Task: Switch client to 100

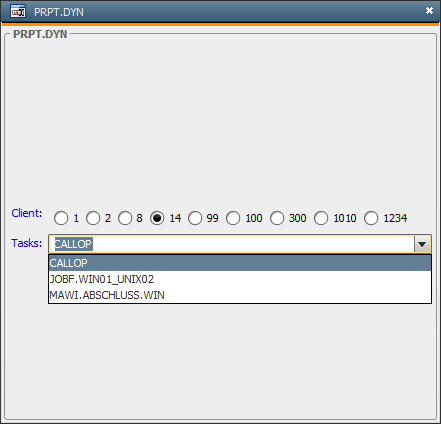Action: click(233, 218)
